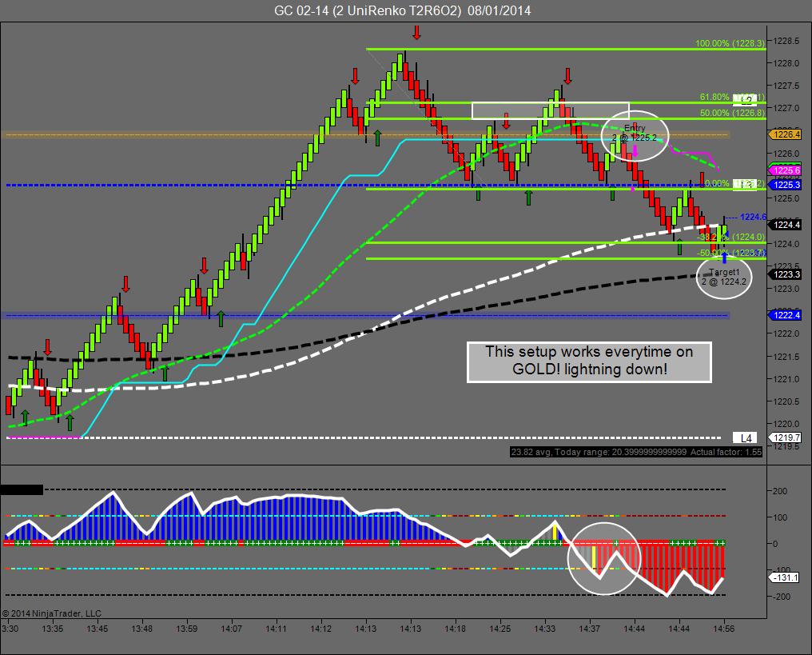The image size is (812, 655).
Task: Select the orange 1226.4 price marker
Action: [786, 134]
